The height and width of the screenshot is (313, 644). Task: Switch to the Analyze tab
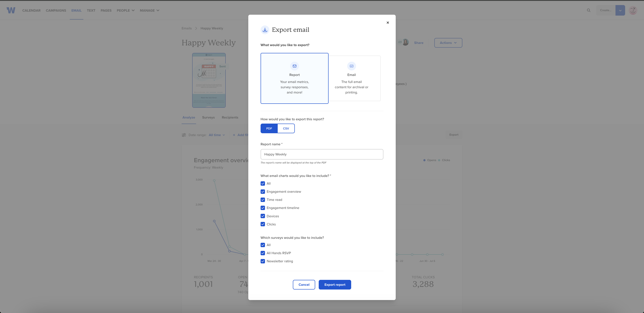[189, 117]
